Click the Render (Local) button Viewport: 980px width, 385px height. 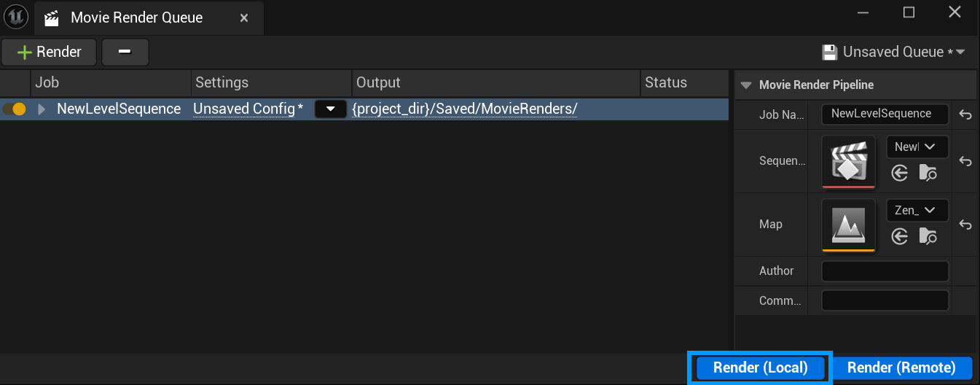click(x=760, y=367)
